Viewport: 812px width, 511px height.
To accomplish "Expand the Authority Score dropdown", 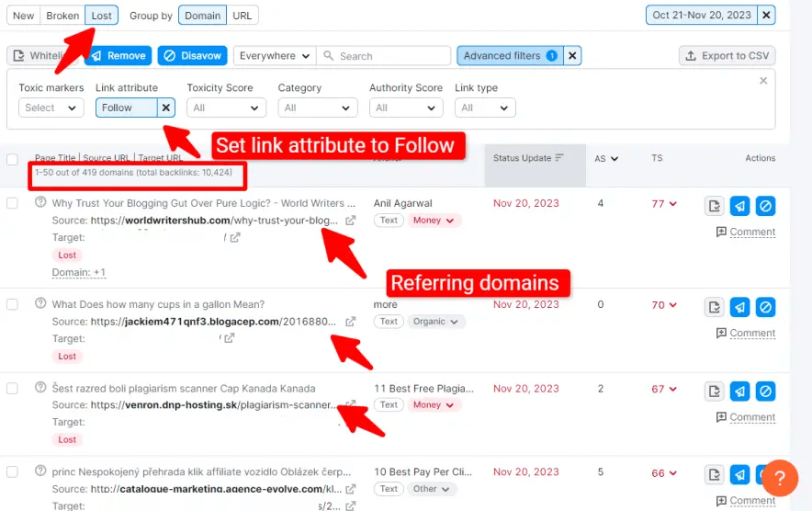I will [x=406, y=108].
